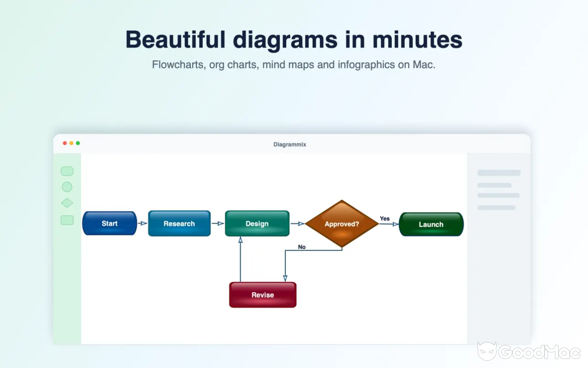Select the square-cornered rectangle shape tool
This screenshot has width=588, height=368.
coord(67,220)
